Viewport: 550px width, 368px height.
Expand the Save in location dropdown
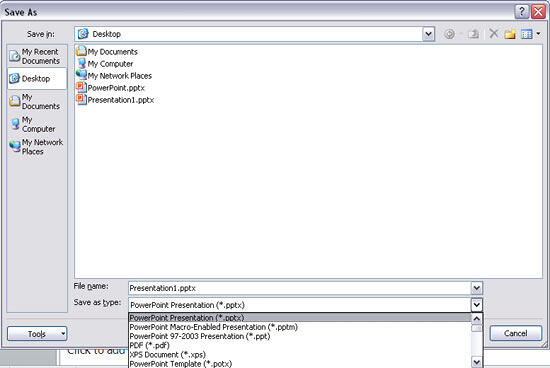pyautogui.click(x=428, y=34)
